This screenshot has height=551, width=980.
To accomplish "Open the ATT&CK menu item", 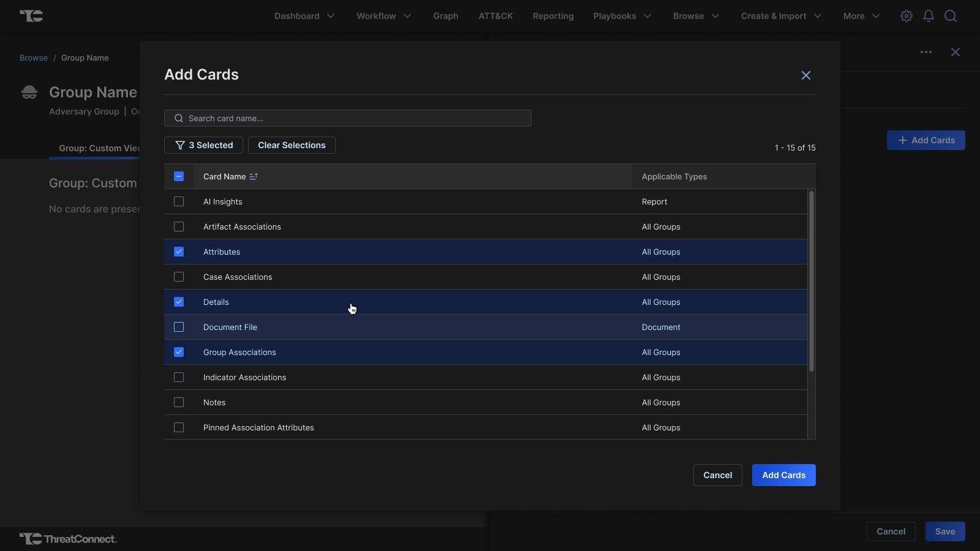I will tap(496, 16).
